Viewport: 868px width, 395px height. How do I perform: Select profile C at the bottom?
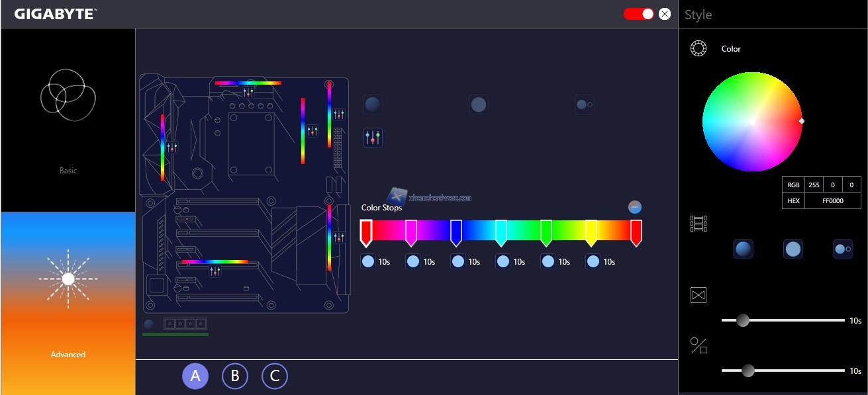pos(275,376)
